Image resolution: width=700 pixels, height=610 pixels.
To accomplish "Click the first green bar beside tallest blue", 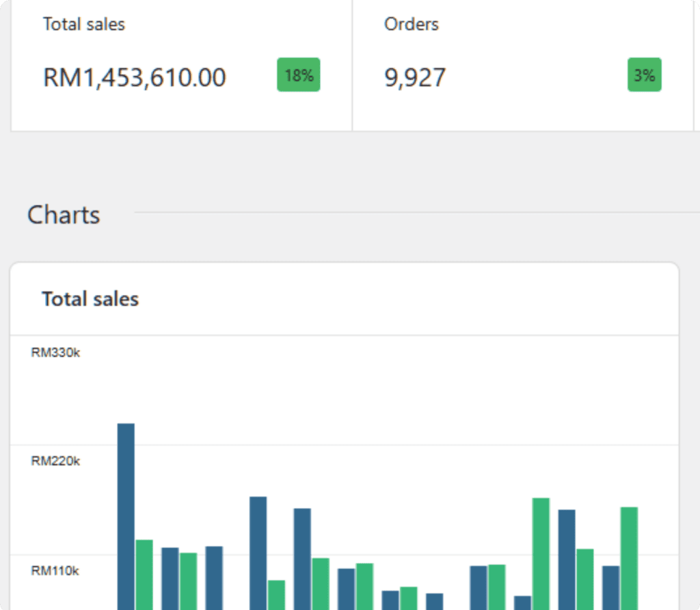I will (144, 574).
